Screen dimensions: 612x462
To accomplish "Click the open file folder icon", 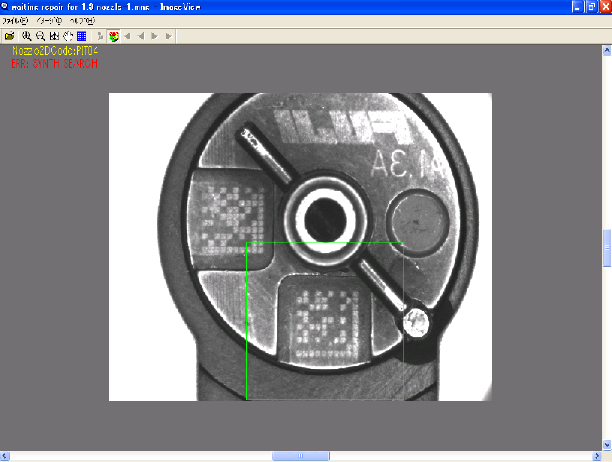I will 9,36.
